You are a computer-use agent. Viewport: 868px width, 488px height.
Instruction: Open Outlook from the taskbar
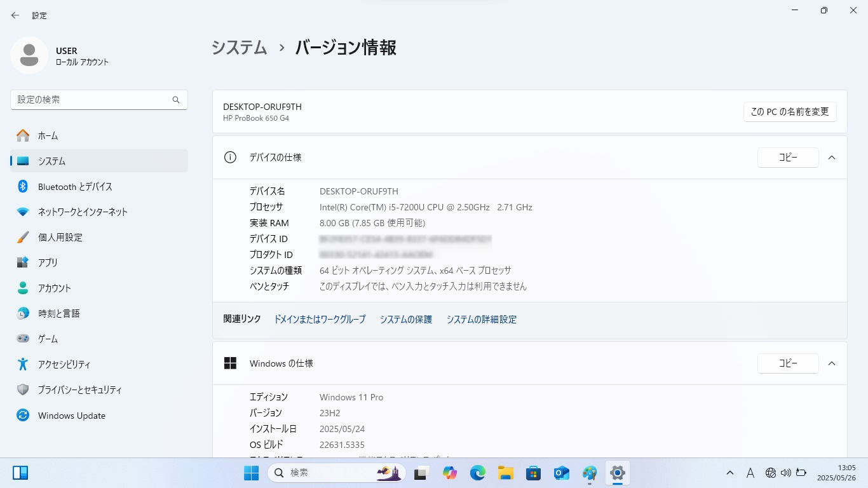pos(562,473)
